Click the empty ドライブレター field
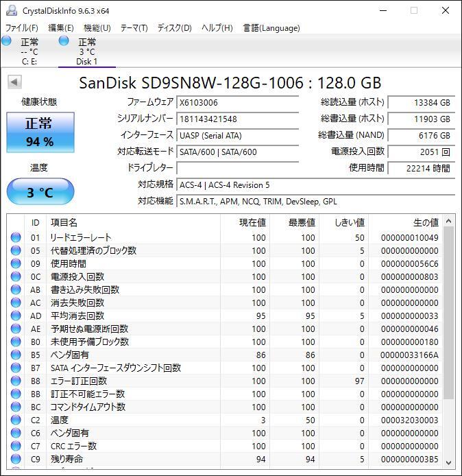 point(238,168)
